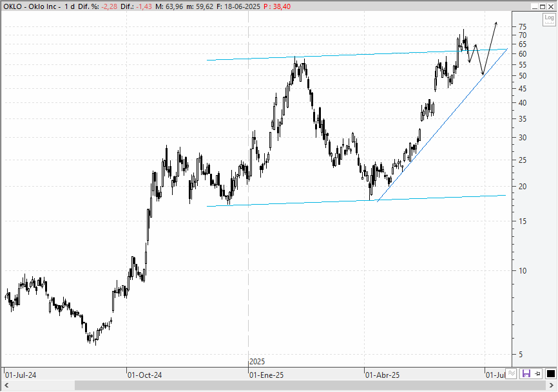Click the horizontal scrollbar thumb
The height and width of the screenshot is (392, 558).
point(310,386)
